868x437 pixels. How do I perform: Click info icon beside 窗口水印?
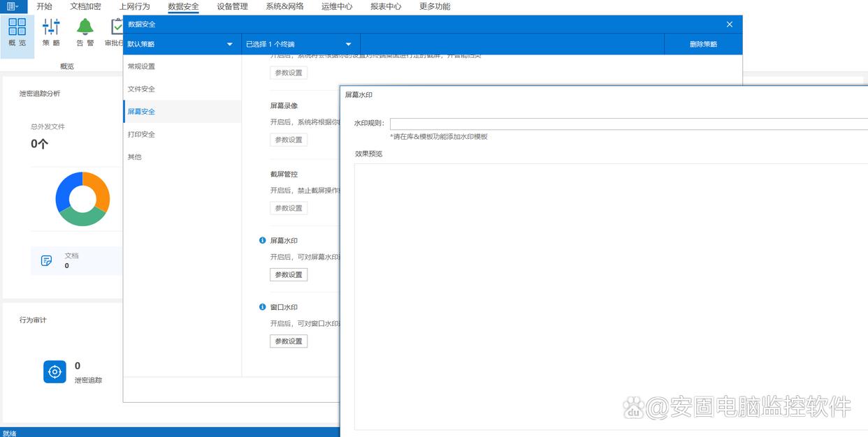coord(263,306)
